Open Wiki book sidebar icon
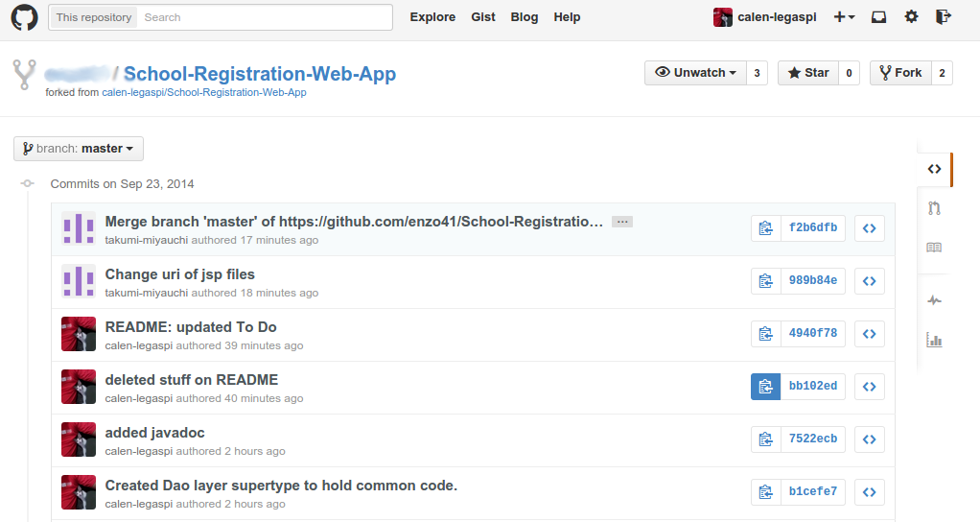This screenshot has height=522, width=980. 934,248
